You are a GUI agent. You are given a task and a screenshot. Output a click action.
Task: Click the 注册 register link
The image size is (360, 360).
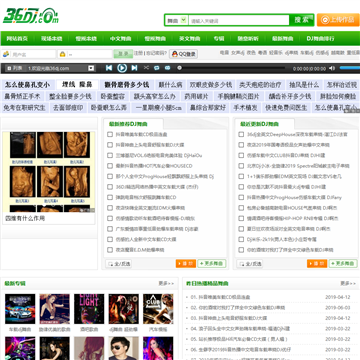point(138,53)
